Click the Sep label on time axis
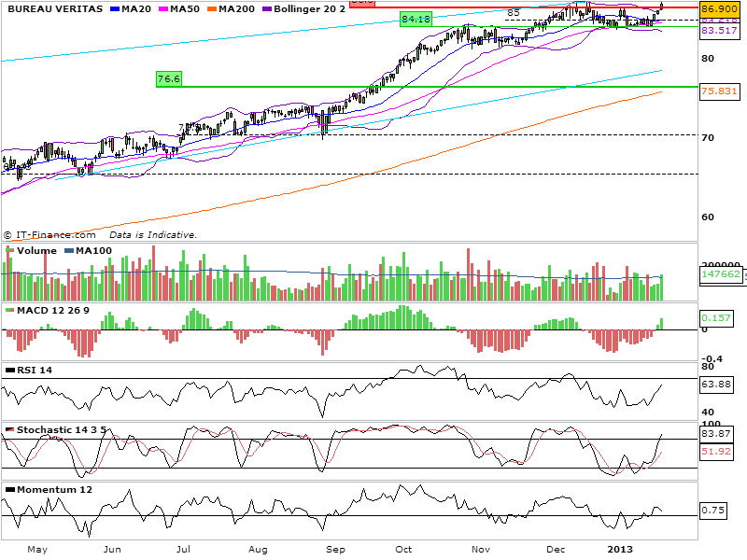This screenshot has height=560, width=747. pyautogui.click(x=335, y=550)
